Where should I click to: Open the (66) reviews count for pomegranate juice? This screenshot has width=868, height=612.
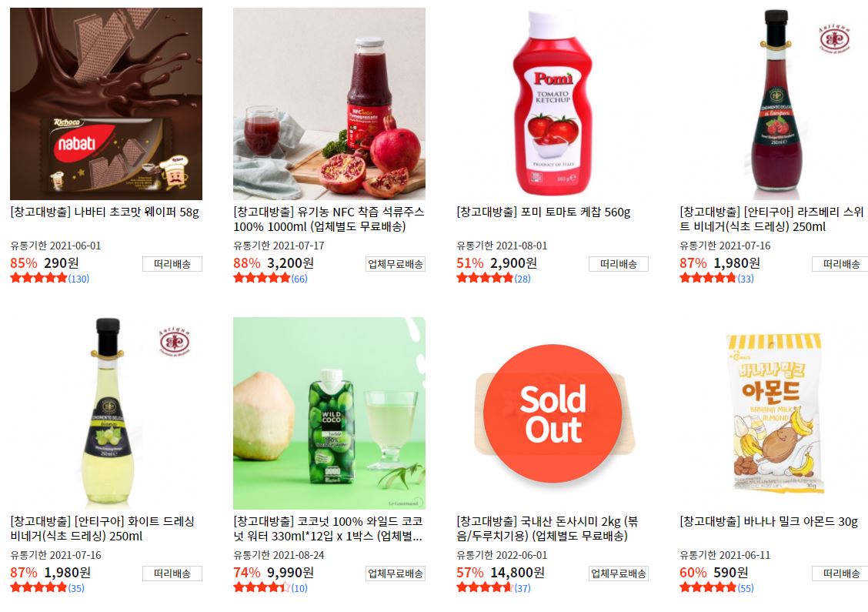[x=299, y=279]
